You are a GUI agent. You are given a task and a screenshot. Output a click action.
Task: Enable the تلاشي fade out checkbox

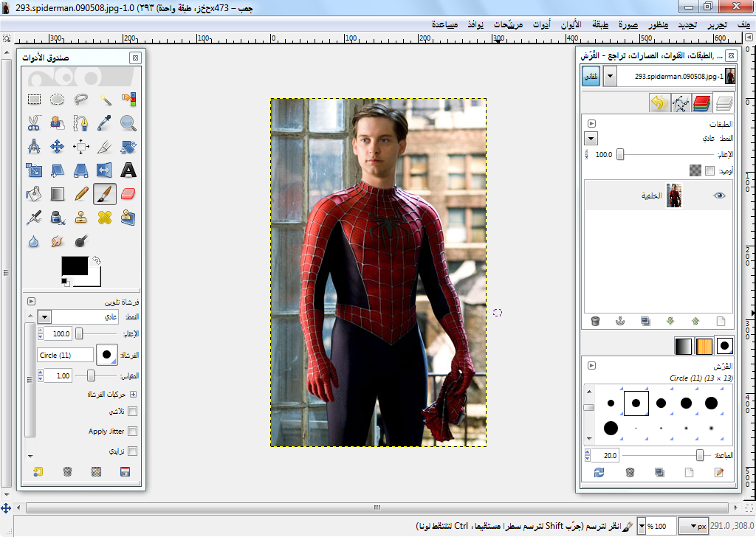tap(133, 412)
